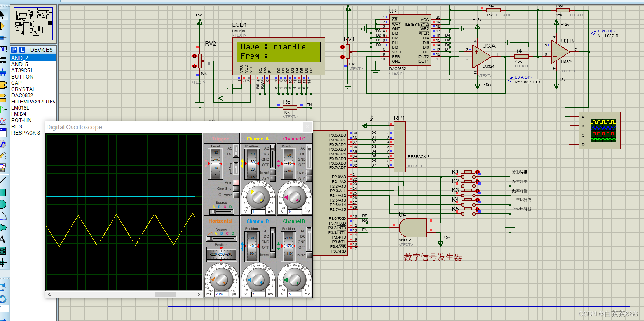Screen dimensions: 644x321
Task: Select DAC0832 in the devices list
Action: [x=33, y=95]
